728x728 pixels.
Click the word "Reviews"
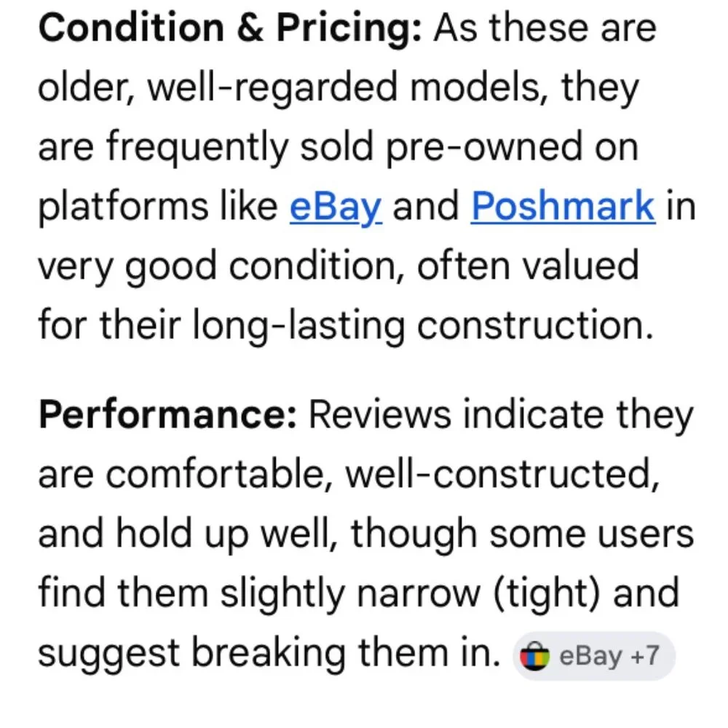pos(379,416)
